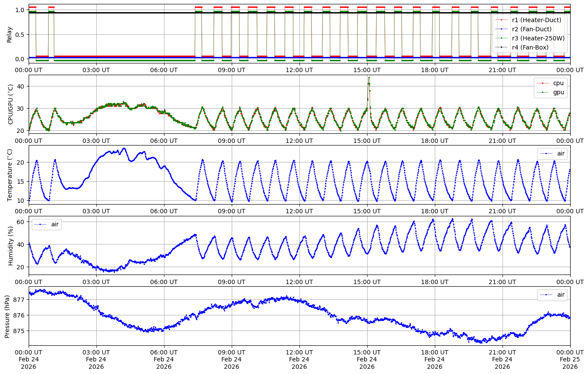
Task: Select the Temperature (°C) axis label
Action: click(10, 175)
